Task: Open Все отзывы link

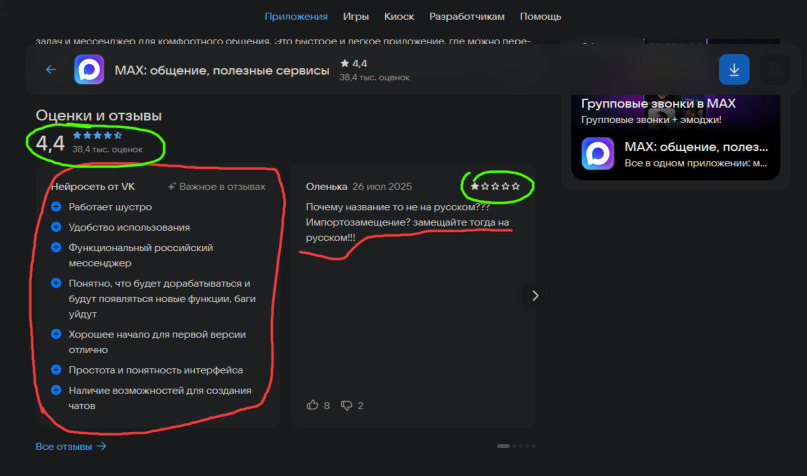Action: coord(71,446)
